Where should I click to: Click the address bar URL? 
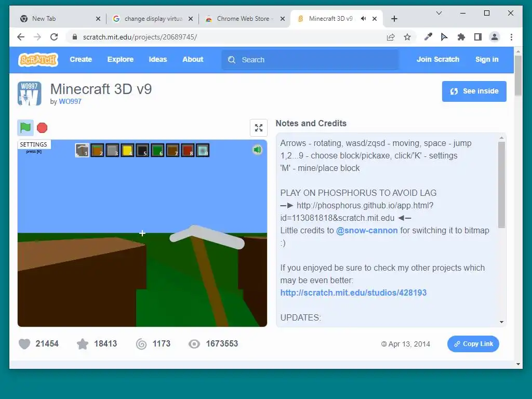(x=140, y=37)
